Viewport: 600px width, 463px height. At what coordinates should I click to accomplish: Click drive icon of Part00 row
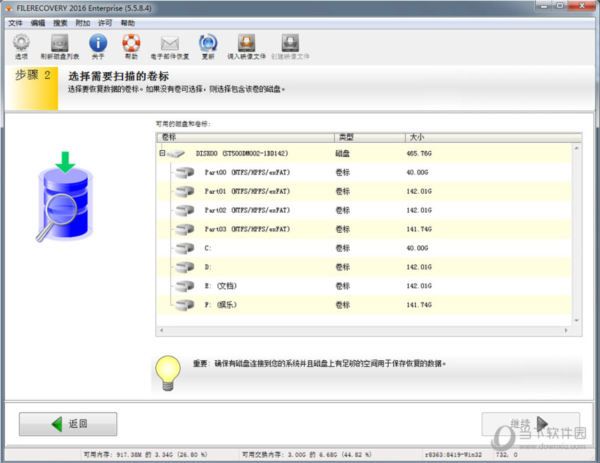[x=185, y=173]
